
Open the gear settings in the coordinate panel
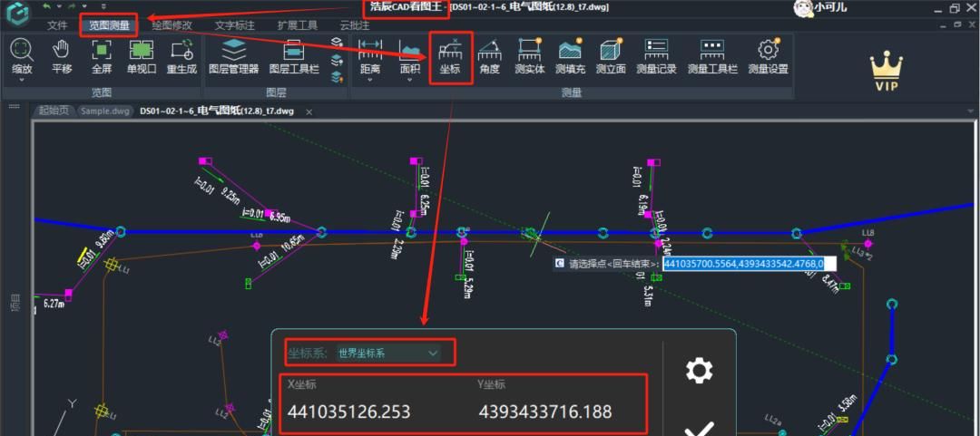699,371
